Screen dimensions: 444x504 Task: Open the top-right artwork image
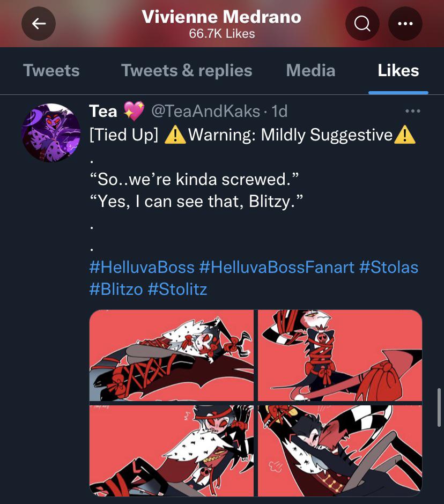point(340,355)
